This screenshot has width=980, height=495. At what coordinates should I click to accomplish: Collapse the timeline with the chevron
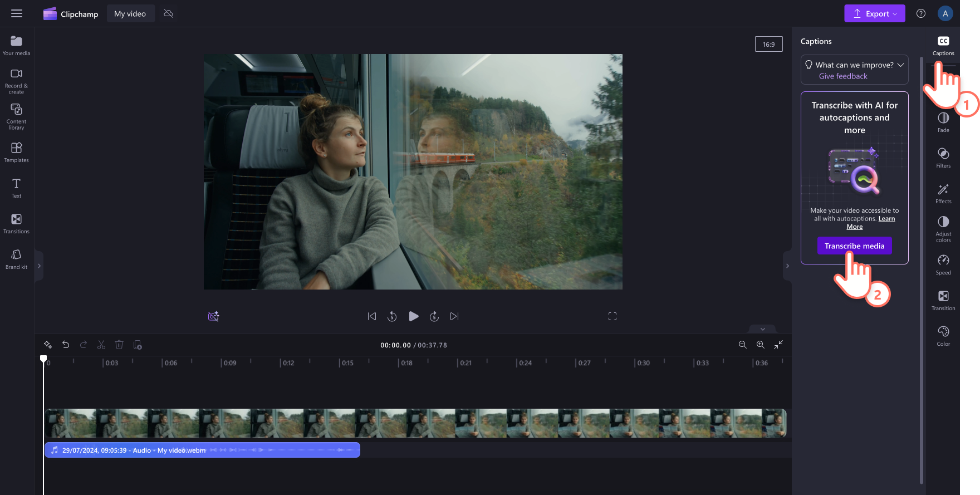763,329
